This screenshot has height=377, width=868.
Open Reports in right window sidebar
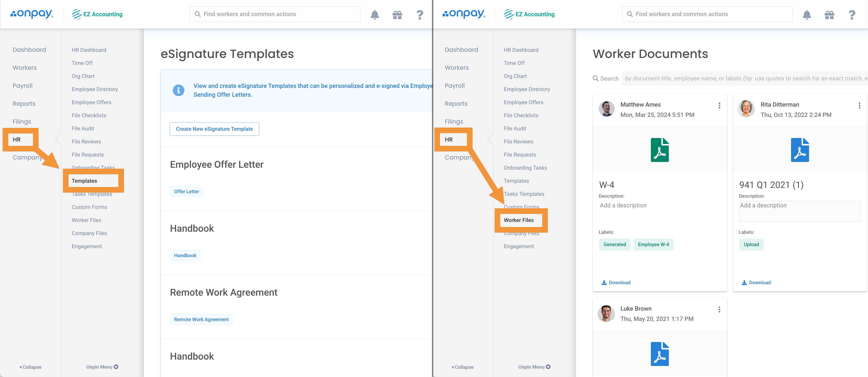[x=456, y=104]
